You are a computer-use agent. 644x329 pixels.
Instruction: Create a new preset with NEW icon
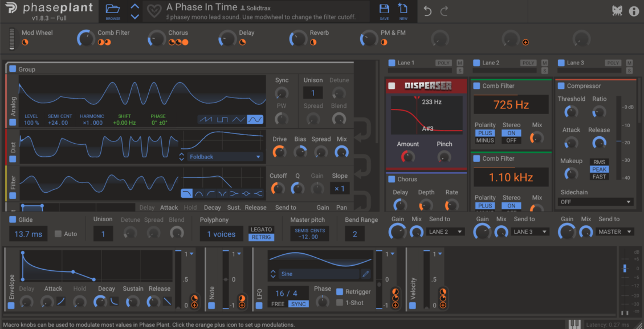(403, 9)
